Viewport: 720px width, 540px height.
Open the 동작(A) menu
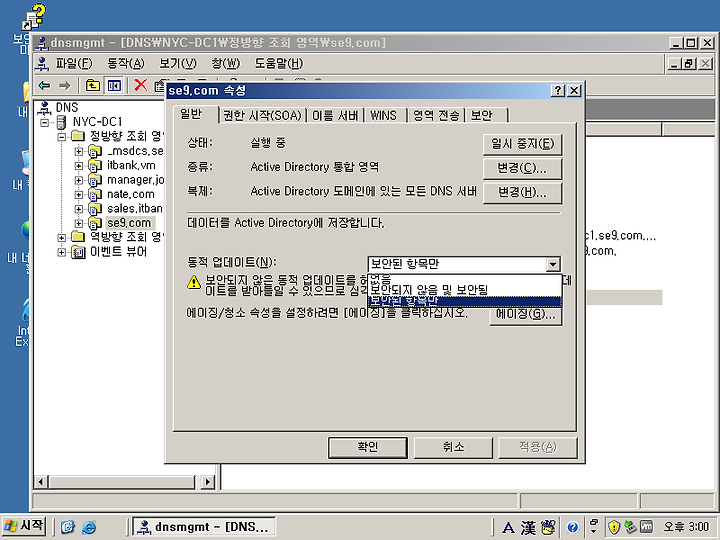point(125,63)
